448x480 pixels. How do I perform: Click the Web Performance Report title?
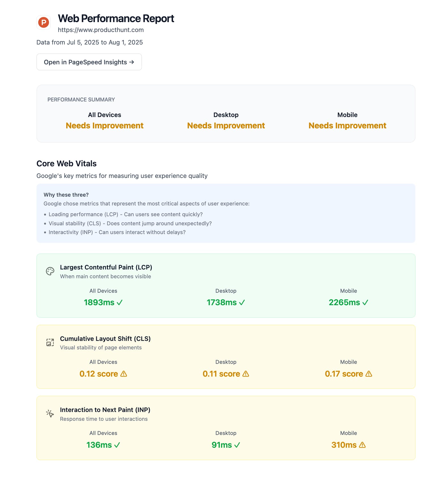[116, 18]
